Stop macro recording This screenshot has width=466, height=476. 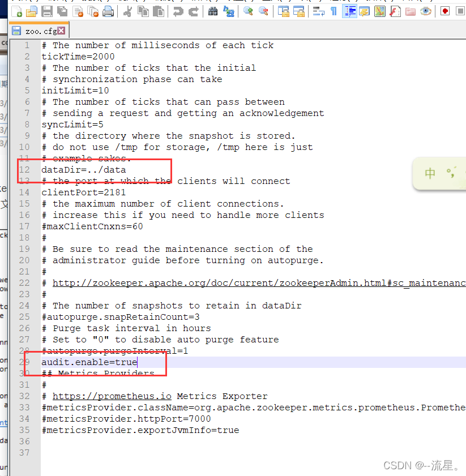pos(460,11)
